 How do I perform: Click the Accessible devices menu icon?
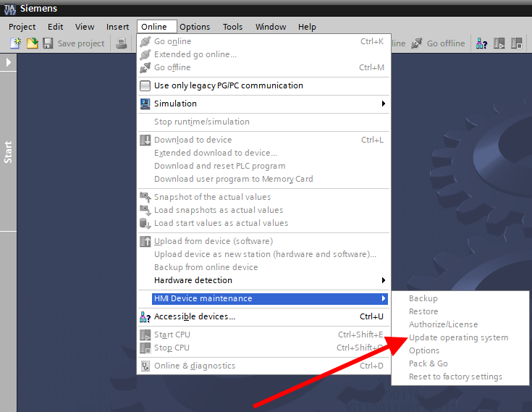click(x=145, y=316)
